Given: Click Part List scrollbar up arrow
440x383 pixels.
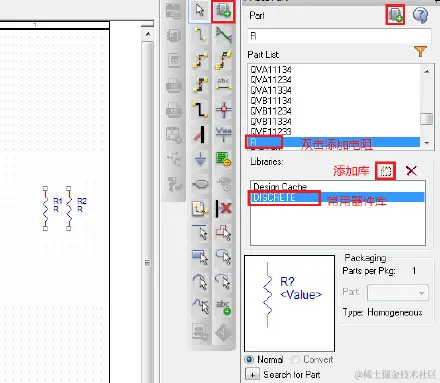Looking at the screenshot, I should tap(427, 71).
